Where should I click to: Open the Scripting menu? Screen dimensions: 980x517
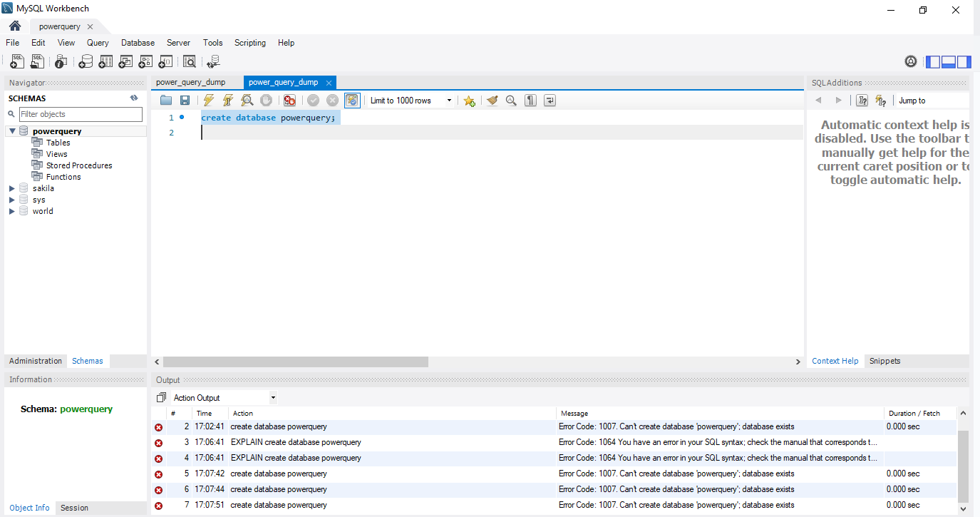250,43
